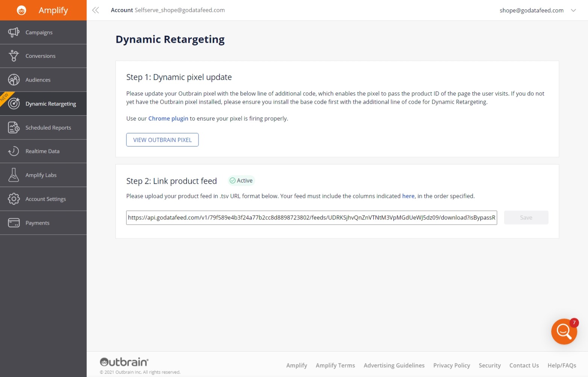Click the Dynamic Retargeting target icon
The width and height of the screenshot is (588, 377).
(x=14, y=103)
